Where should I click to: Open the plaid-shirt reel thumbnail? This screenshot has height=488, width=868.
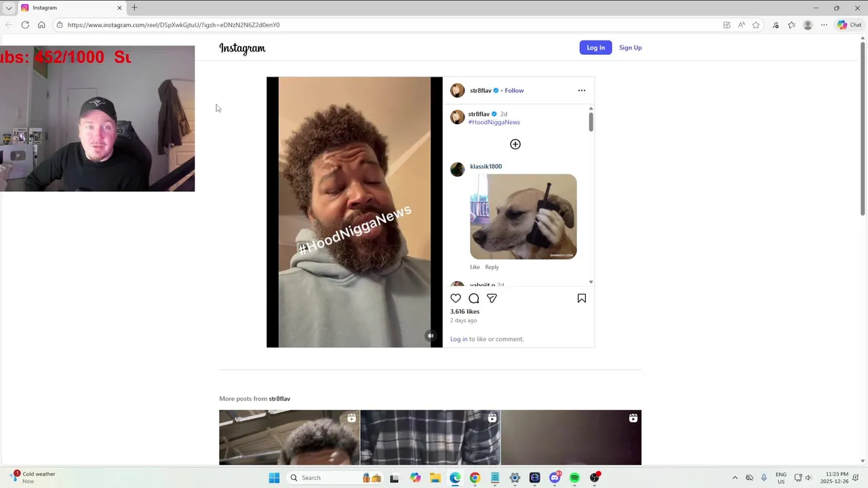pyautogui.click(x=430, y=438)
